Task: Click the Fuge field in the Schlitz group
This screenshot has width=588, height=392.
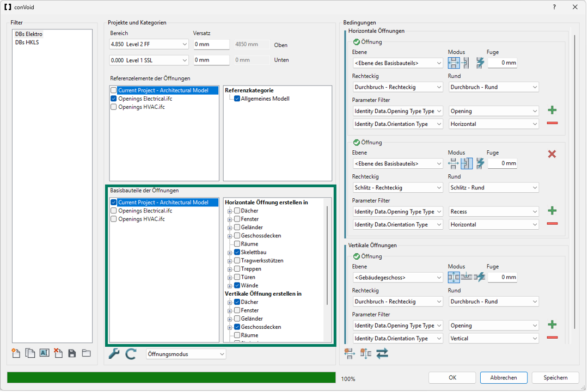Action: 503,163
